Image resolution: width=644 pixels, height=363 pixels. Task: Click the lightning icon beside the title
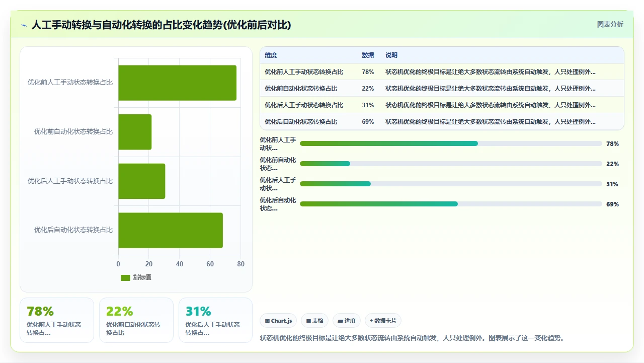(x=24, y=25)
